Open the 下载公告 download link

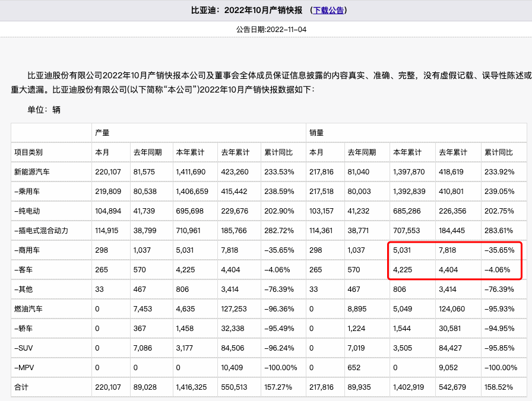pos(328,10)
